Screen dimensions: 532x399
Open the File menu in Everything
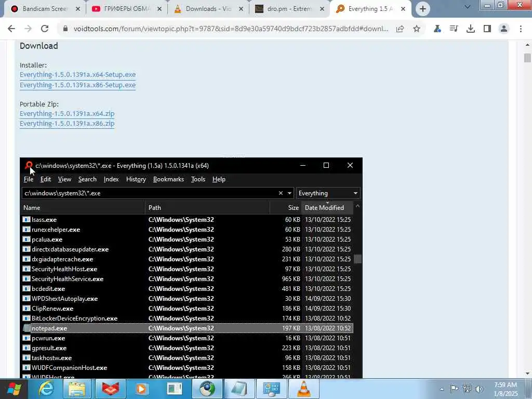click(29, 179)
